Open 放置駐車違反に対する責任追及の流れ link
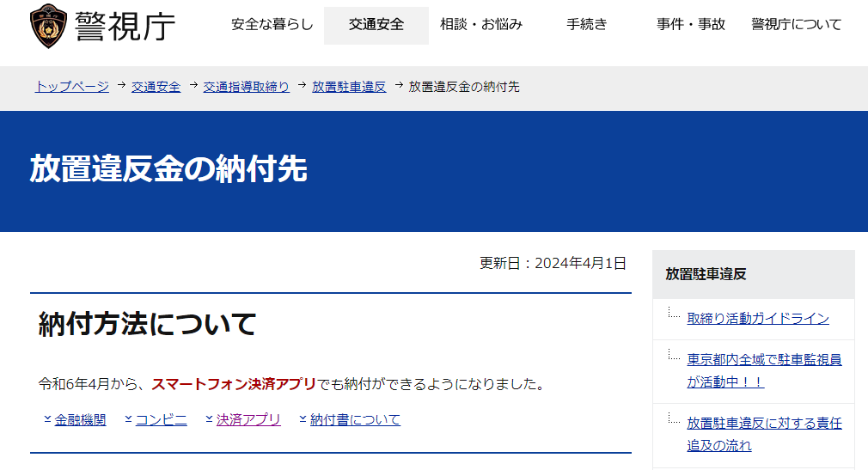The image size is (868, 470). (763, 434)
